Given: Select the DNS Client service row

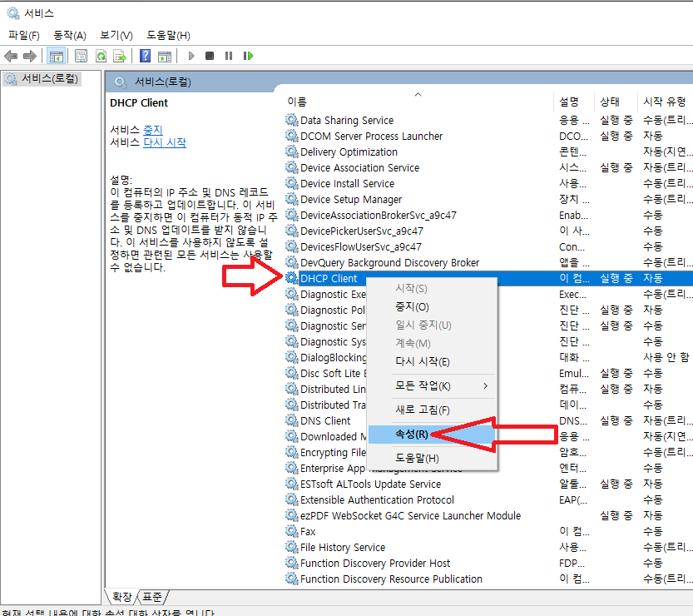Looking at the screenshot, I should pos(325,421).
